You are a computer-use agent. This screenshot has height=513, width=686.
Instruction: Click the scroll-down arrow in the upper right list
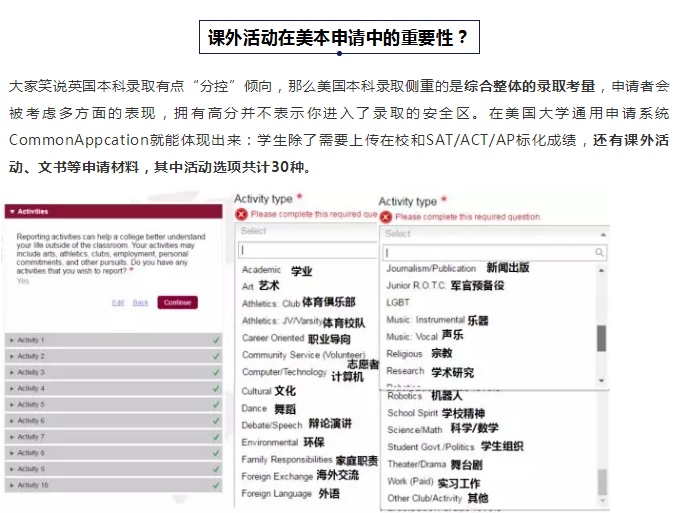click(601, 381)
